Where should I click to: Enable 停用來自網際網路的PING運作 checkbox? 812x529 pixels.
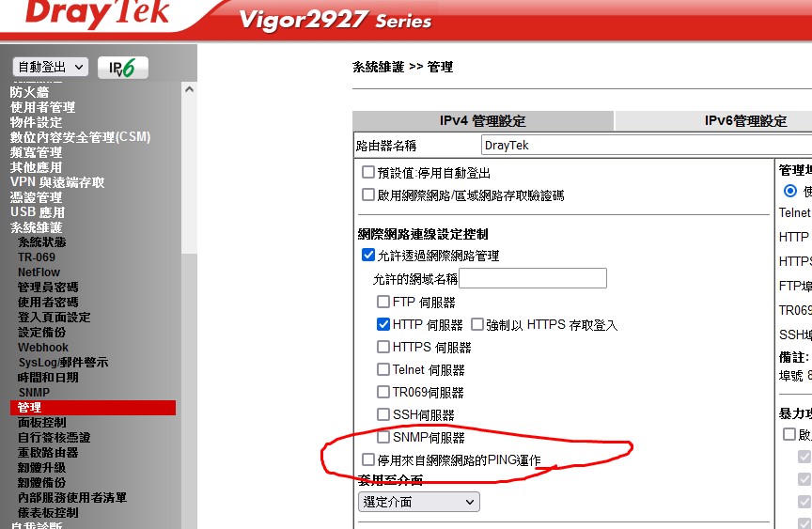367,459
